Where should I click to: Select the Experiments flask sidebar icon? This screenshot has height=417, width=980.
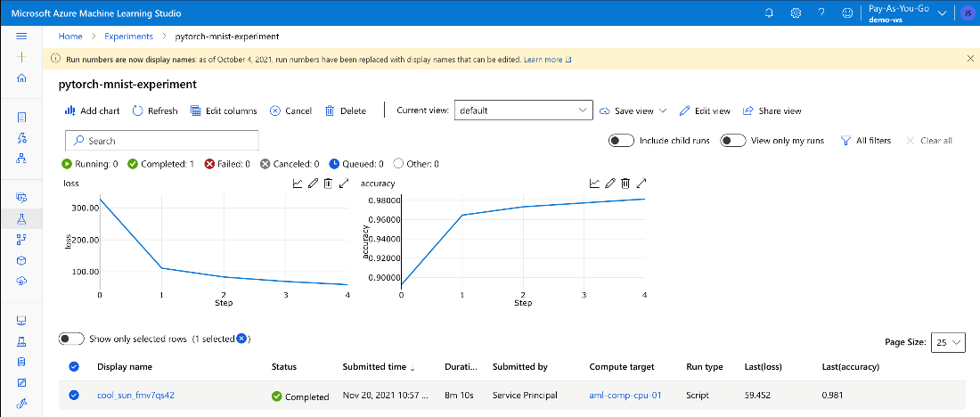(x=21, y=218)
